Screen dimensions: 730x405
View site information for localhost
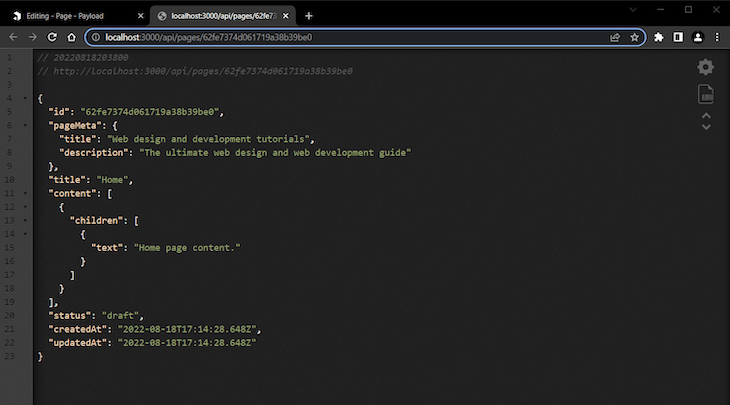click(x=95, y=37)
